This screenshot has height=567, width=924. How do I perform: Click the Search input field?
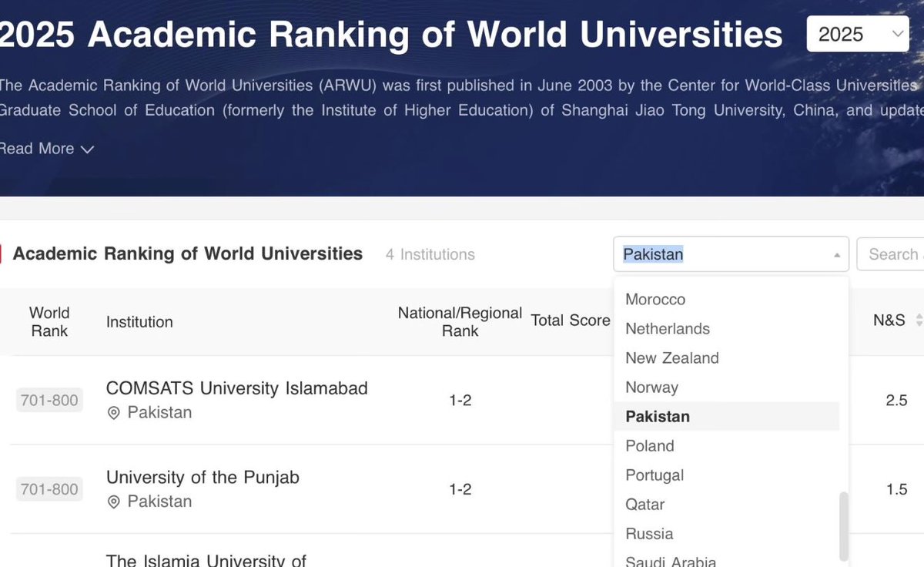(x=892, y=254)
